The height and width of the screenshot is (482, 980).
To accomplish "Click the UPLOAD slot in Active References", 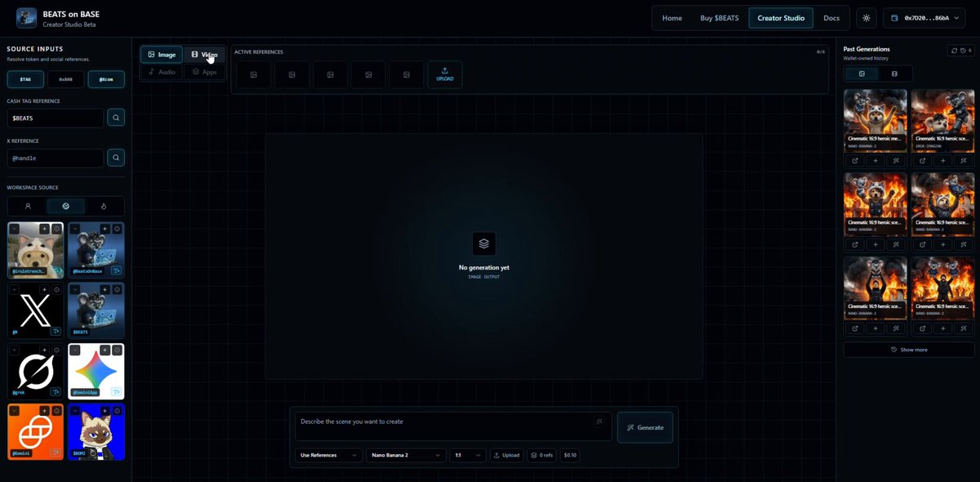I will pyautogui.click(x=444, y=74).
